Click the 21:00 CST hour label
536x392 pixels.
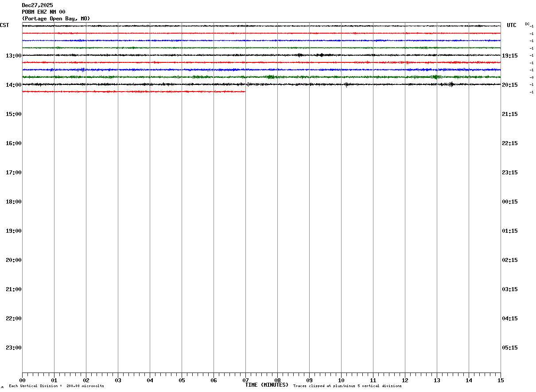(x=14, y=289)
